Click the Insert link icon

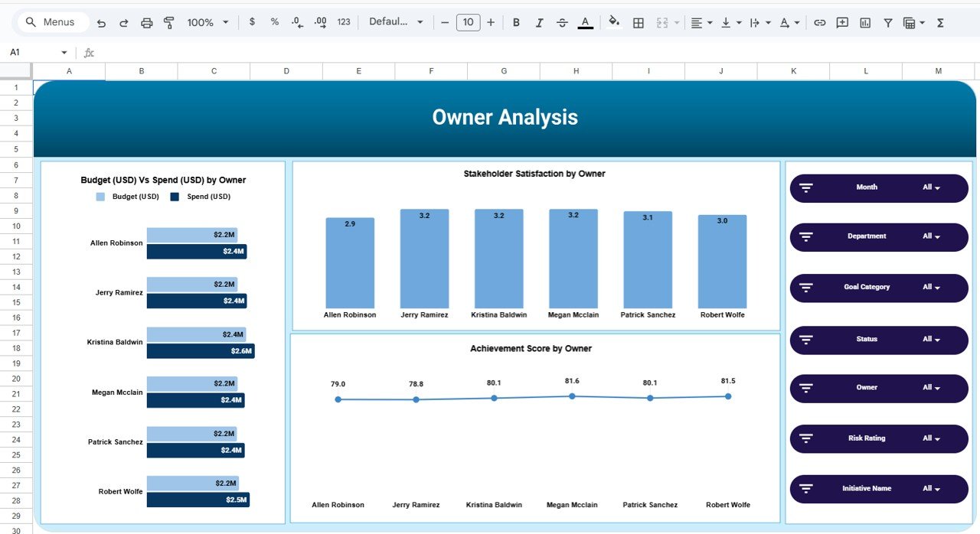point(819,22)
